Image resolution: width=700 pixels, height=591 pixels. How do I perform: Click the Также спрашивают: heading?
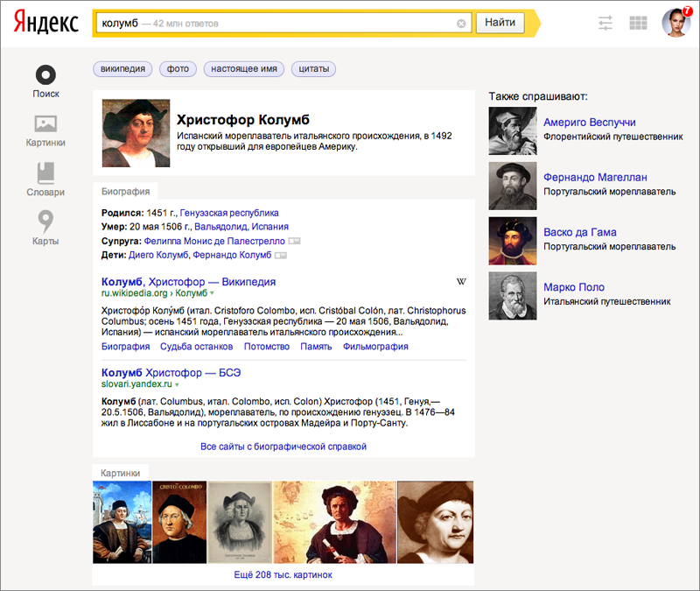coord(538,96)
